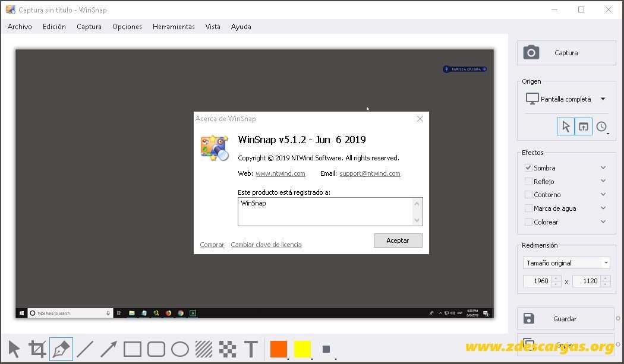624x364 pixels.
Task: Click Type here to search box in taskbar
Action: (x=71, y=313)
